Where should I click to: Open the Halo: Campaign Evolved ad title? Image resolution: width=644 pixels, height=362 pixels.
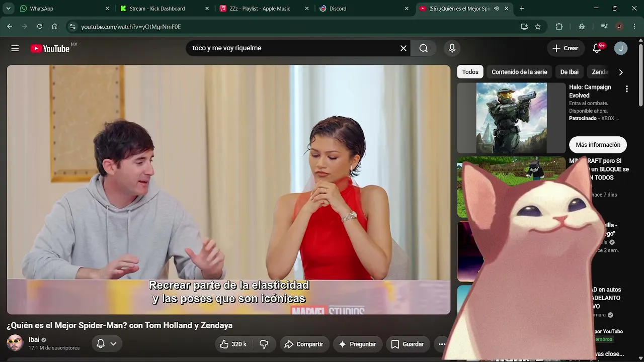590,91
